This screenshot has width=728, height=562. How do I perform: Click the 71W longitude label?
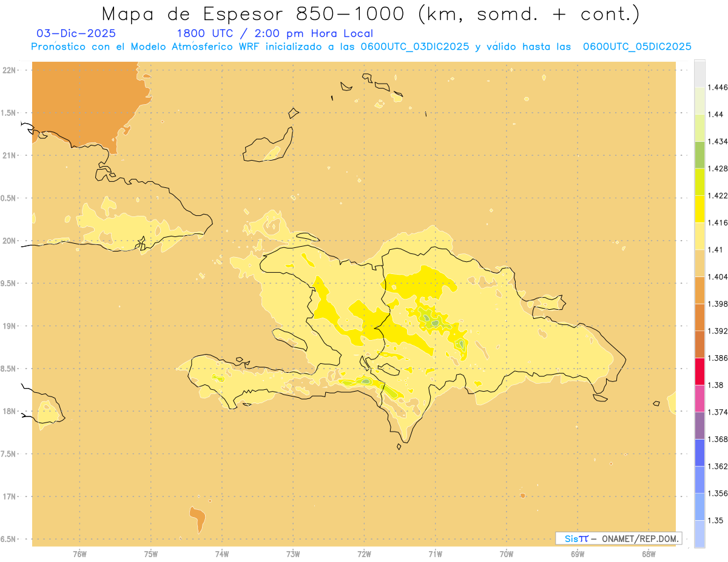435,554
